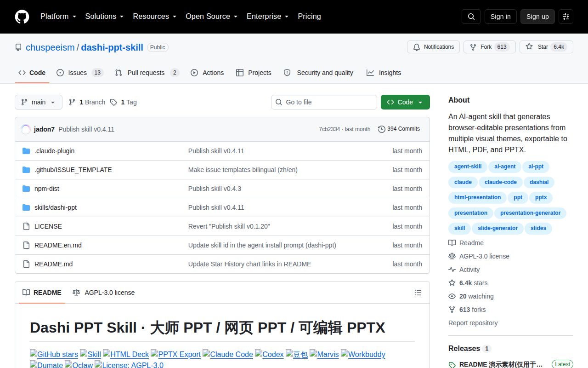Click the .claude-plugin folder icon

26,151
